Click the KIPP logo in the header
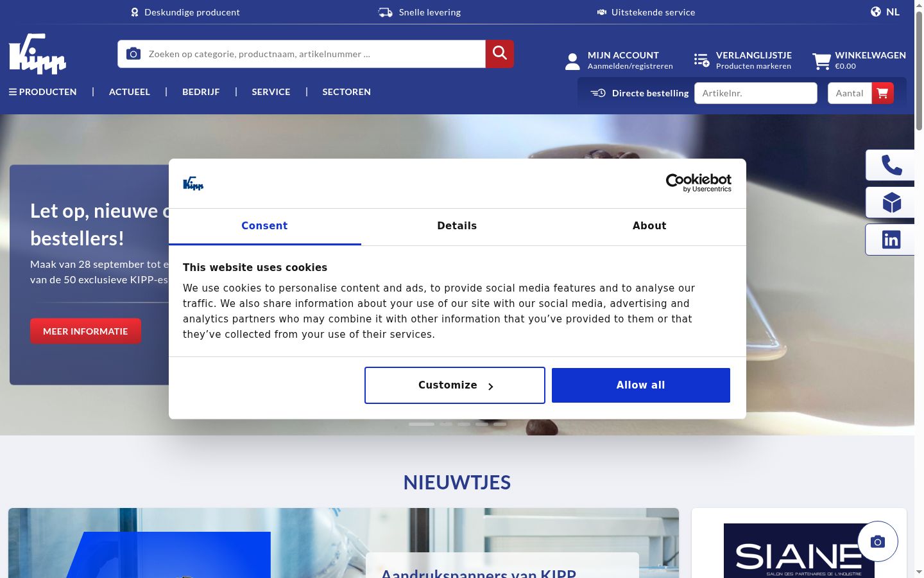 [38, 54]
